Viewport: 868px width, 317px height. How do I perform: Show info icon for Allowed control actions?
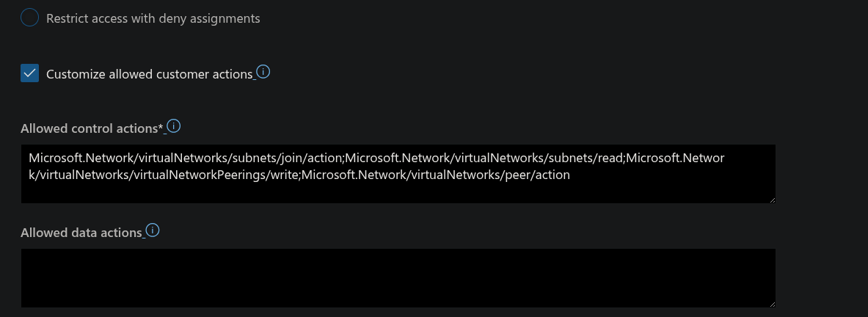(x=173, y=126)
